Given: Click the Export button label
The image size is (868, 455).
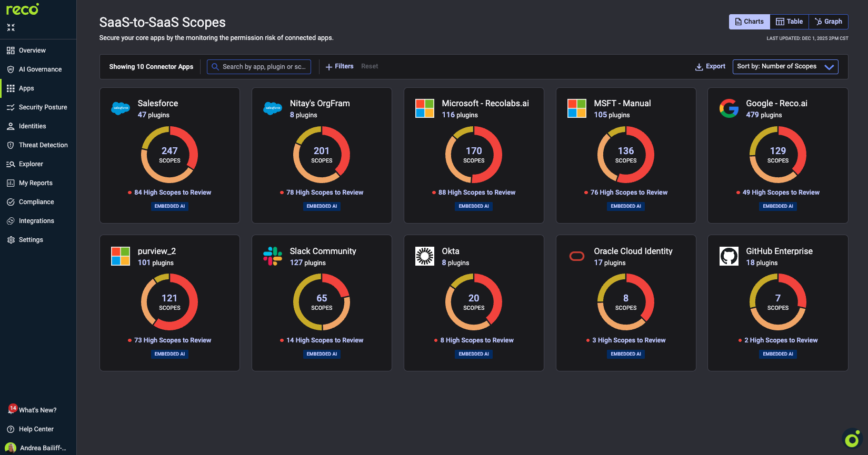Looking at the screenshot, I should pos(715,66).
